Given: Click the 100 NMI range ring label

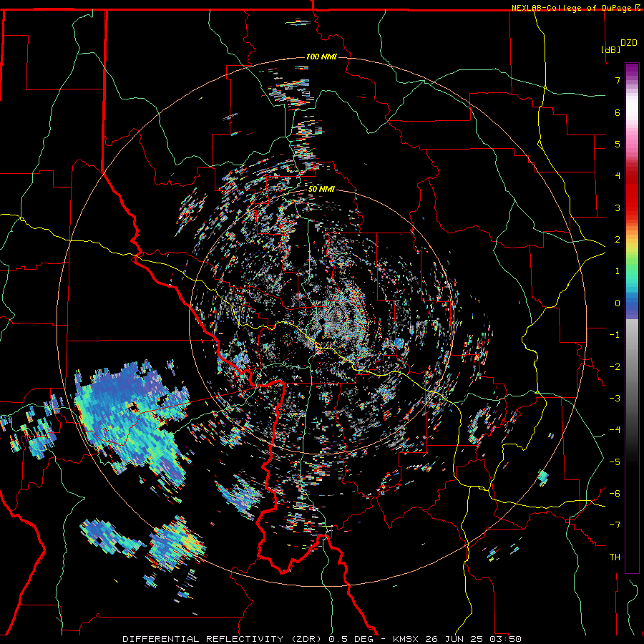Looking at the screenshot, I should [321, 57].
